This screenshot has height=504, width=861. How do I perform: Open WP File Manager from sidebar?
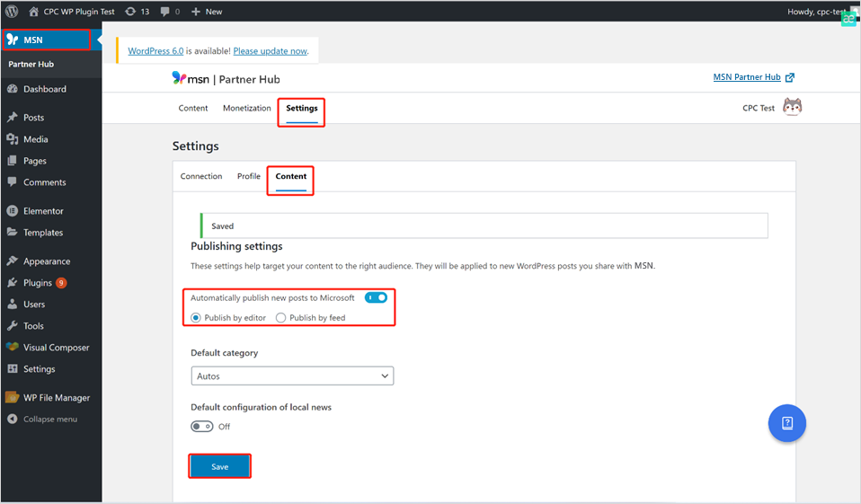(56, 398)
